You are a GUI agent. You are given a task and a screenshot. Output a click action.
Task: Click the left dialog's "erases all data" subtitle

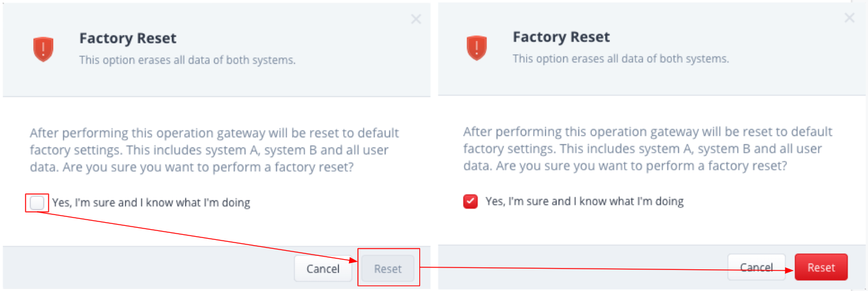tap(187, 60)
